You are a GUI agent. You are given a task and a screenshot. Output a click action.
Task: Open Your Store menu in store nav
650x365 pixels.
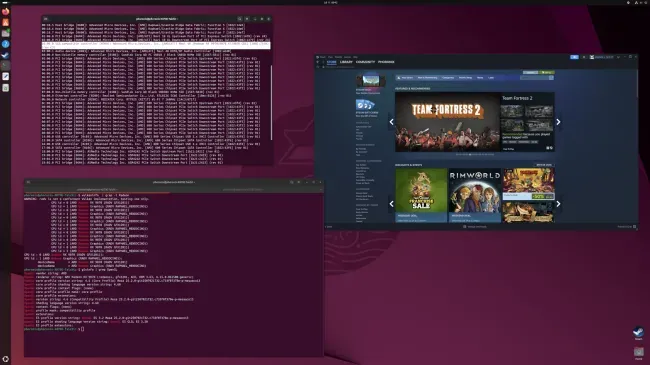point(407,78)
